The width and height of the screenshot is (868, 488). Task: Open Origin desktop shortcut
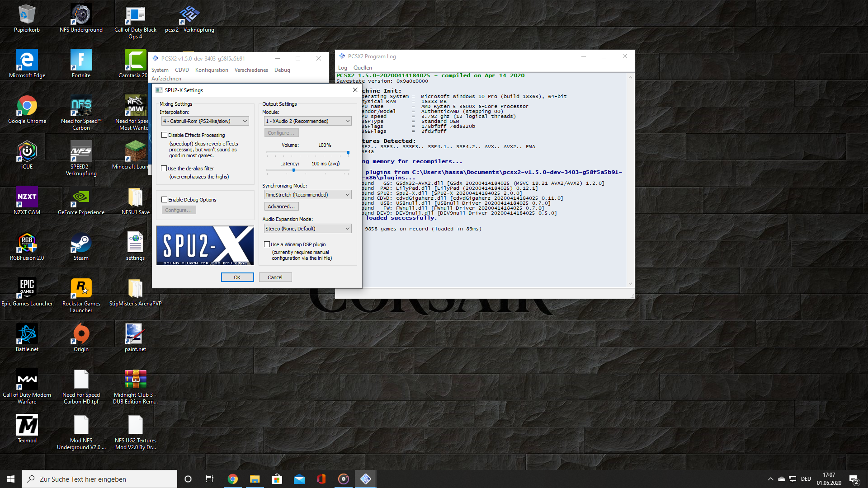click(x=81, y=338)
